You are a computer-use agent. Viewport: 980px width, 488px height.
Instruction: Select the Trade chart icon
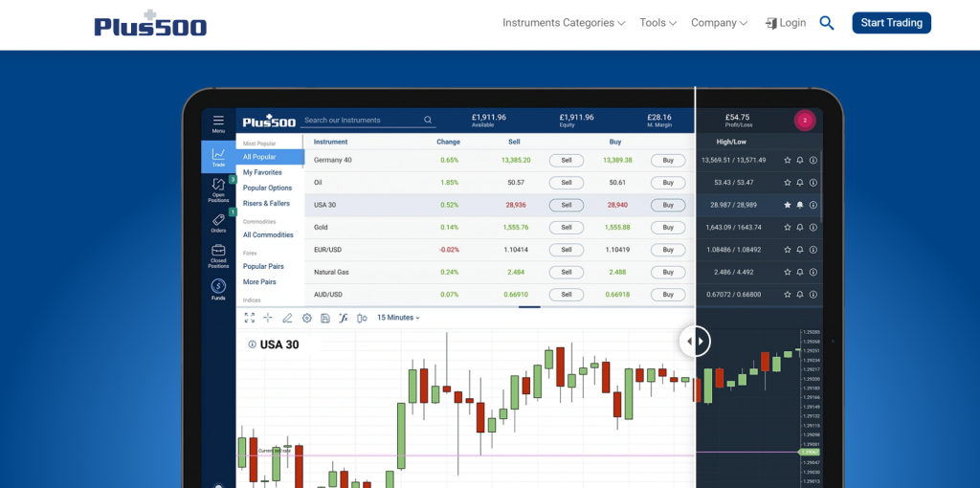coord(218,154)
